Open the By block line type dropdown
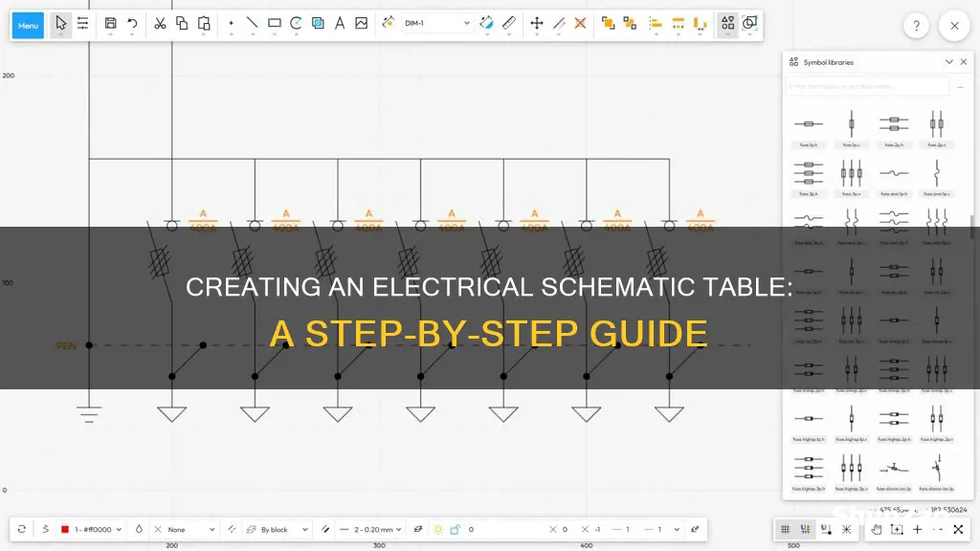 coord(278,529)
